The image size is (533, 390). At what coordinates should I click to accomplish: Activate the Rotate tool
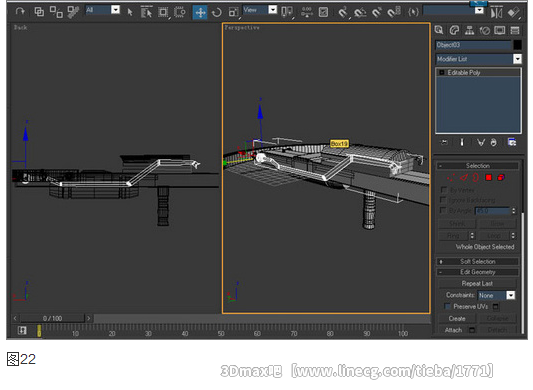pos(217,13)
